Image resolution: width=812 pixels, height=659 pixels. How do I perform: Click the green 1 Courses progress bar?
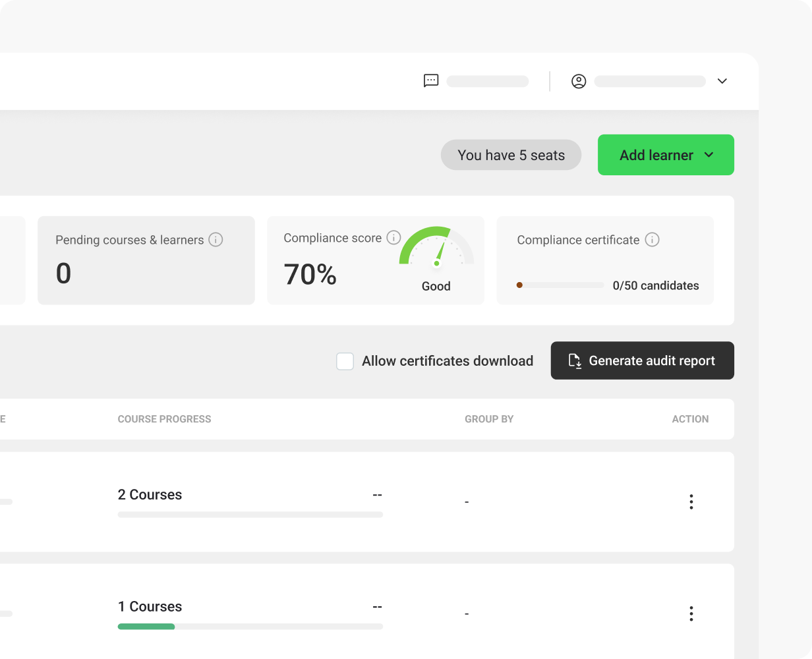146,627
